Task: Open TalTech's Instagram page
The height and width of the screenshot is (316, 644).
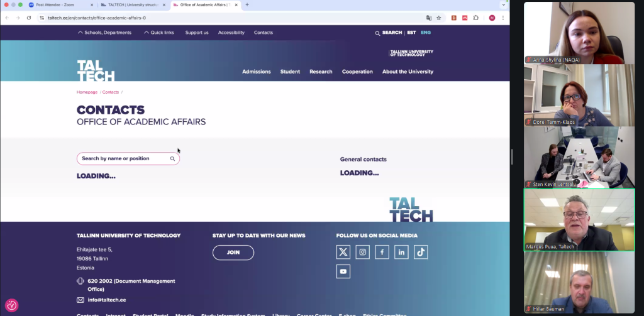Action: tap(362, 253)
